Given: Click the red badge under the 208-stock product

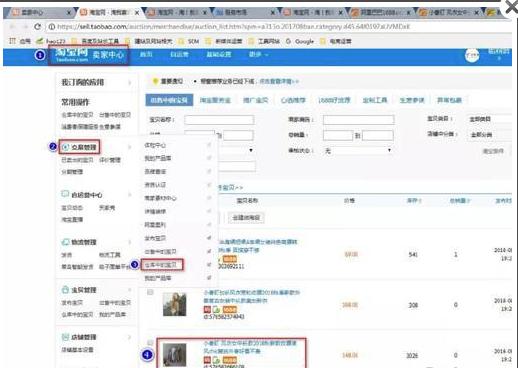Looking at the screenshot, I should pos(207,309).
